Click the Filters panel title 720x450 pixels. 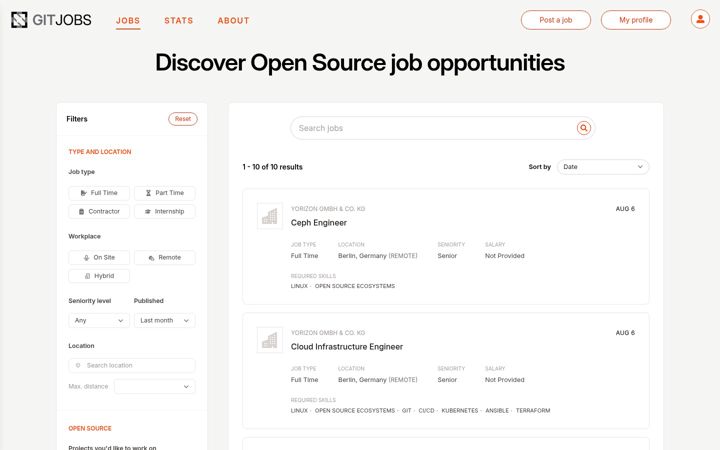[x=77, y=119]
